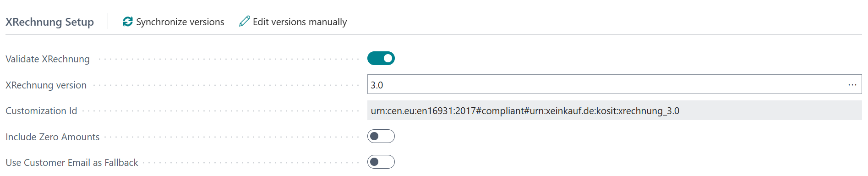Click the separator bar beside XRechnung Setup
The image size is (868, 176).
coord(108,22)
